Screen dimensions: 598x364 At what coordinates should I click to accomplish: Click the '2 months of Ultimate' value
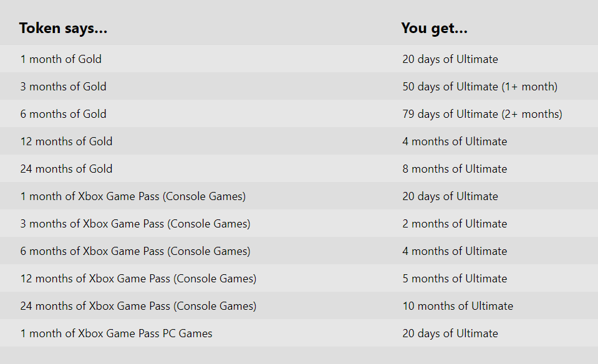pos(455,224)
